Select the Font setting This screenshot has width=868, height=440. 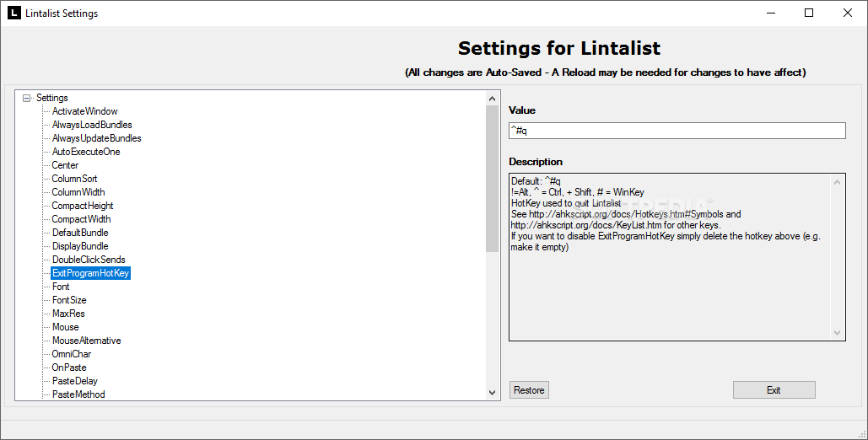coord(61,286)
